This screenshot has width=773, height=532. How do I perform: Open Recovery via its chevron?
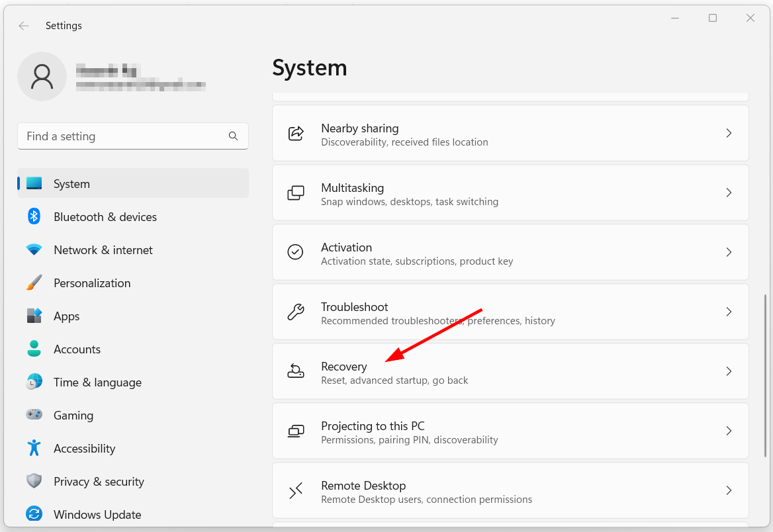coord(729,371)
